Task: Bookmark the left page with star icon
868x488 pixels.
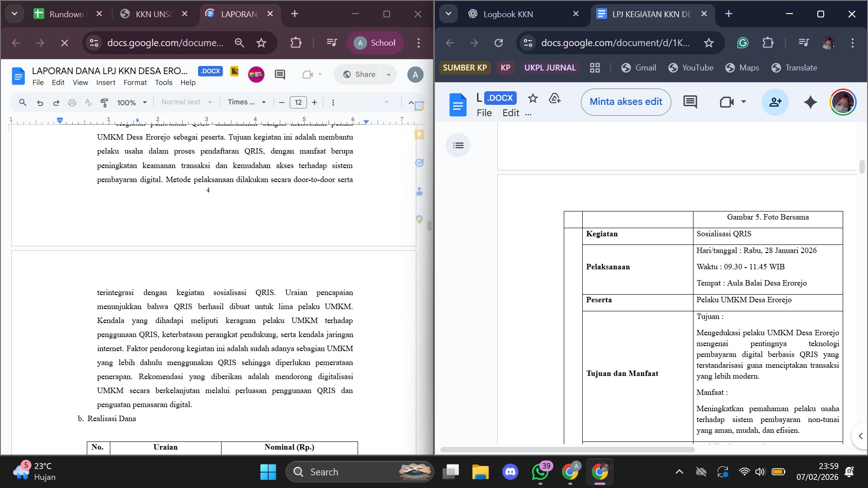Action: (x=261, y=43)
